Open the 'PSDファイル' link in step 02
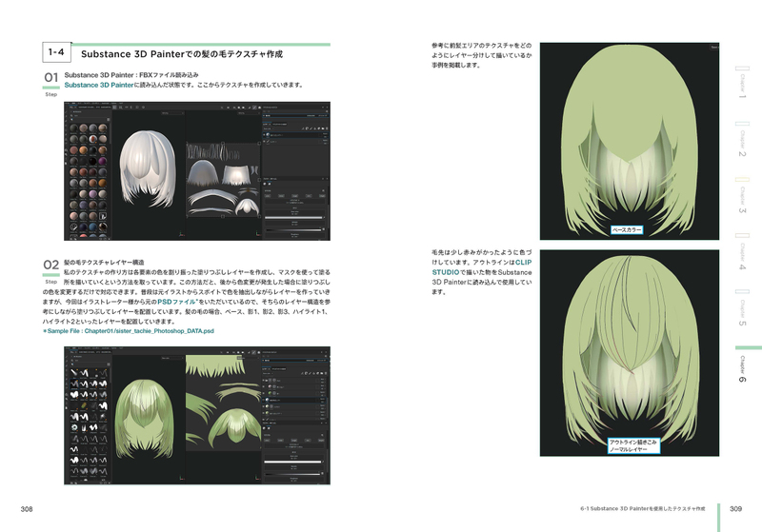This screenshot has width=762, height=532. [x=176, y=302]
